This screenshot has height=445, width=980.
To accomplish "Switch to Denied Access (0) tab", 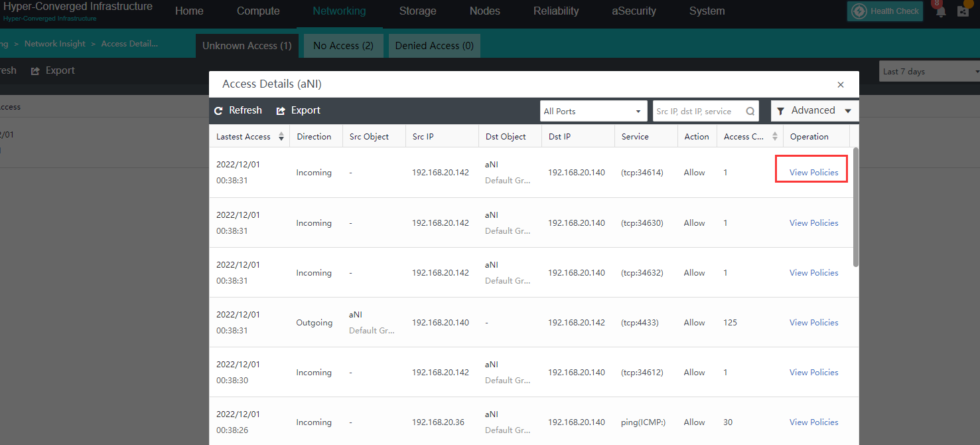I will 435,46.
